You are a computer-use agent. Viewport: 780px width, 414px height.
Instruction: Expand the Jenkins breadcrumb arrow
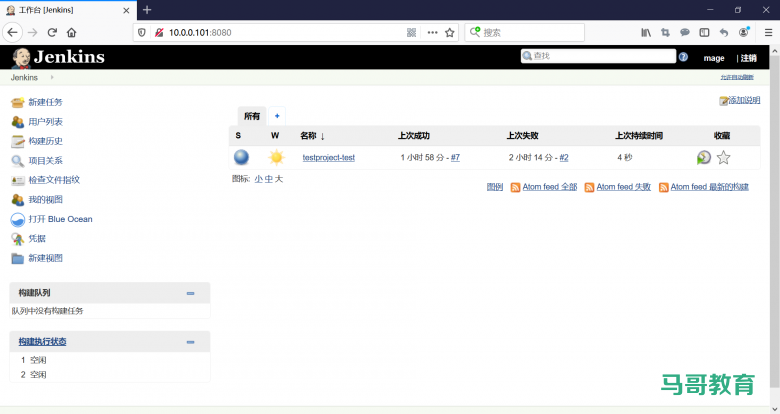point(52,77)
